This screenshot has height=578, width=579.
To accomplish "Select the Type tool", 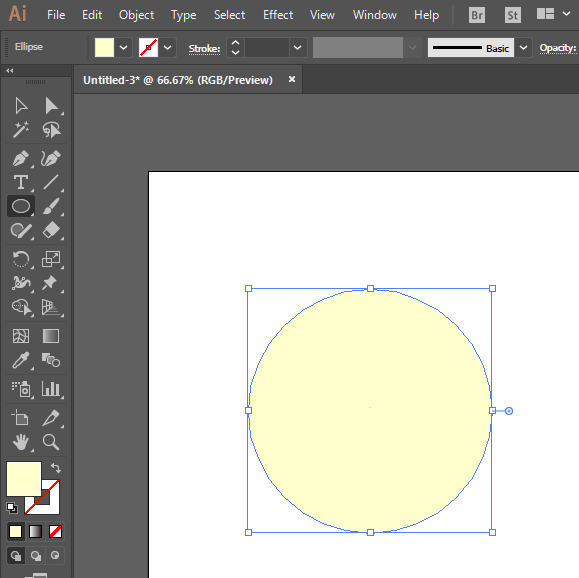I will point(21,182).
